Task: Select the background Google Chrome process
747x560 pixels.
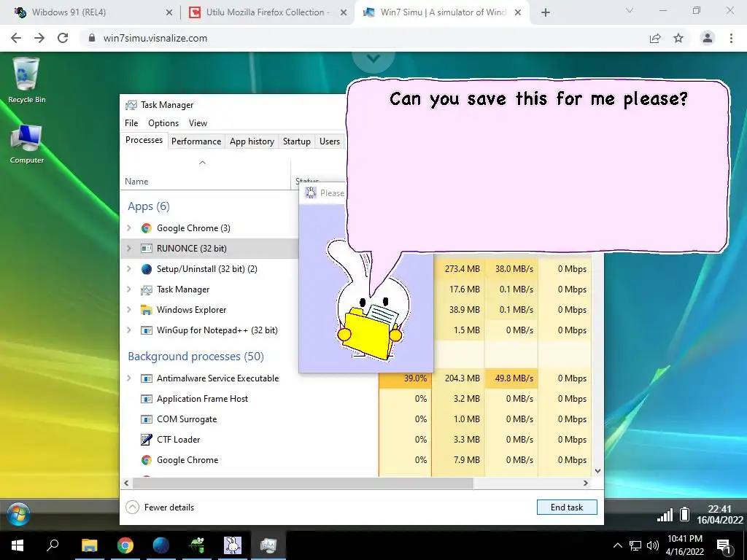Action: pyautogui.click(x=356, y=460)
